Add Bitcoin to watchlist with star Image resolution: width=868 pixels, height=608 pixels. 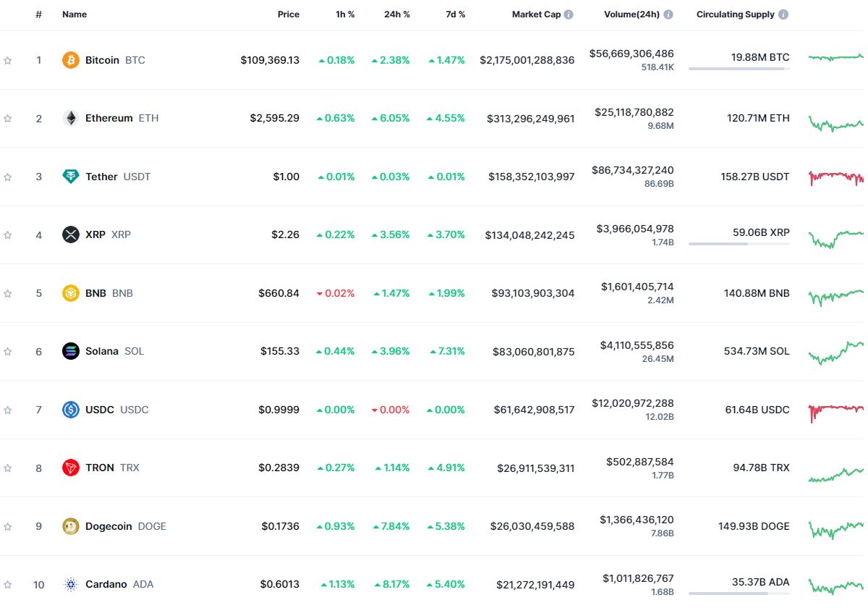point(7,60)
